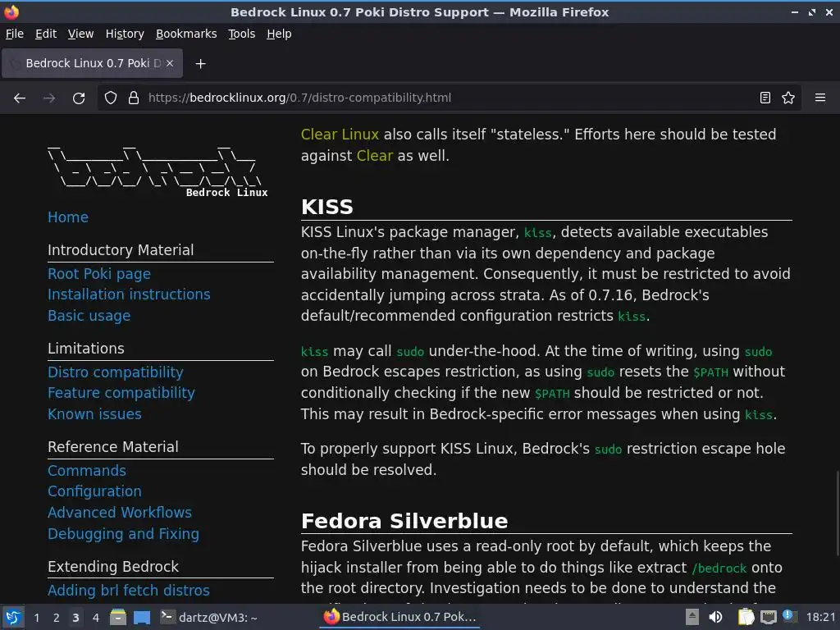Open the Known issues link
Image resolution: width=840 pixels, height=630 pixels.
click(x=95, y=414)
